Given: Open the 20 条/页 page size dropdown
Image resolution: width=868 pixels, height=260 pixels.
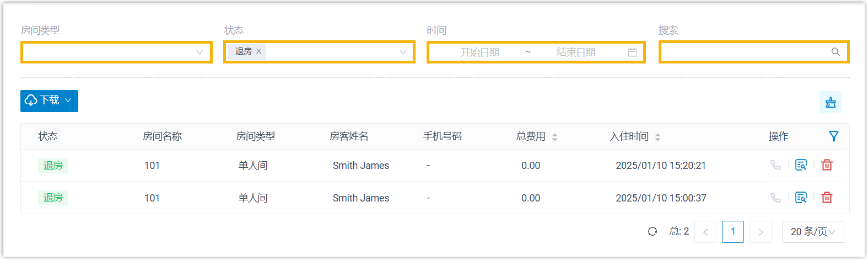Looking at the screenshot, I should click(813, 232).
